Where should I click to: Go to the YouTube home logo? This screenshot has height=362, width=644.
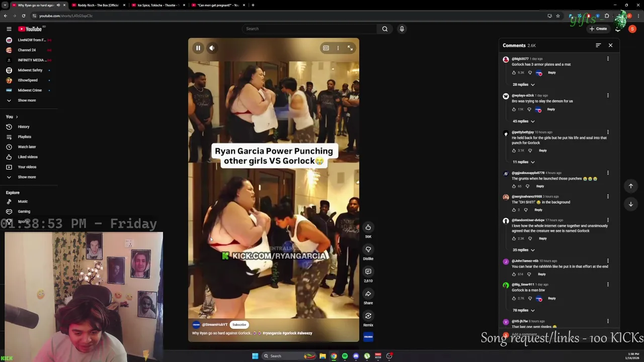coord(30,29)
